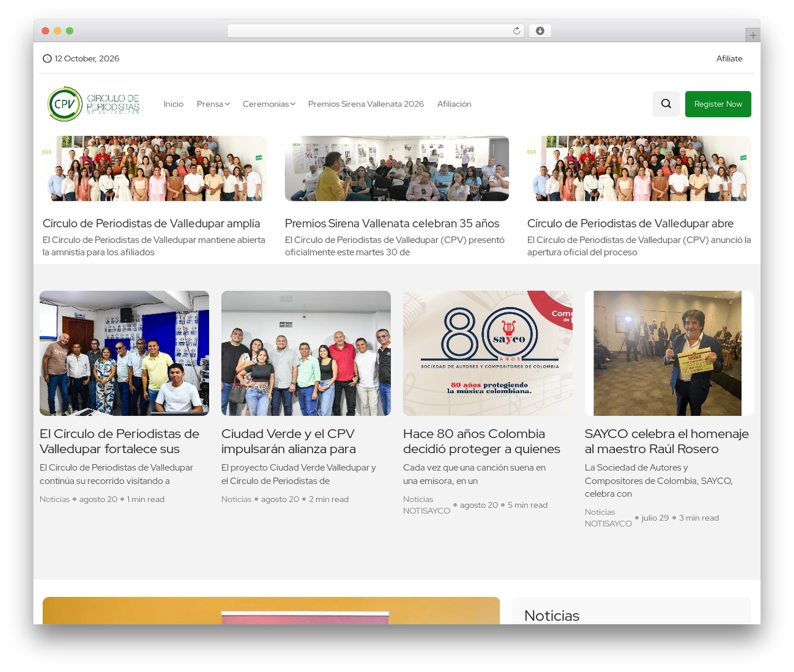Viewport: 794px width, 672px height.
Task: Click NOTISAYCO category under the Raúl Rosero article
Action: tap(609, 524)
